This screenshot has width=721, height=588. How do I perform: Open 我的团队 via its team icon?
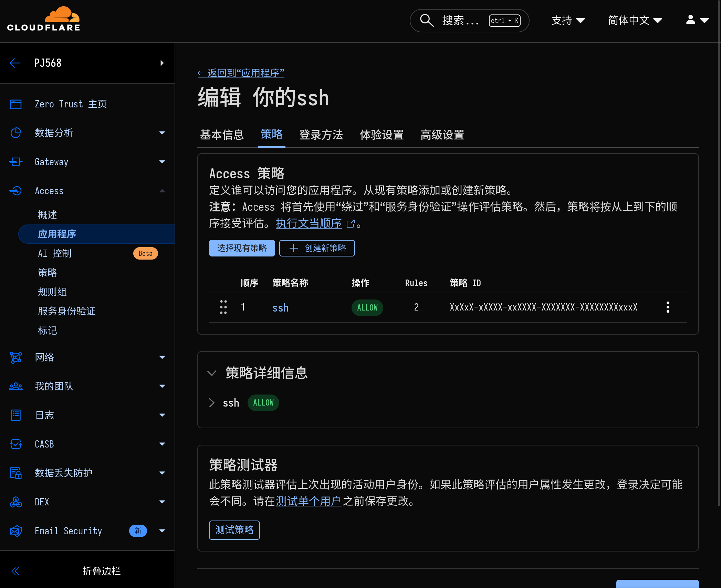pyautogui.click(x=15, y=386)
